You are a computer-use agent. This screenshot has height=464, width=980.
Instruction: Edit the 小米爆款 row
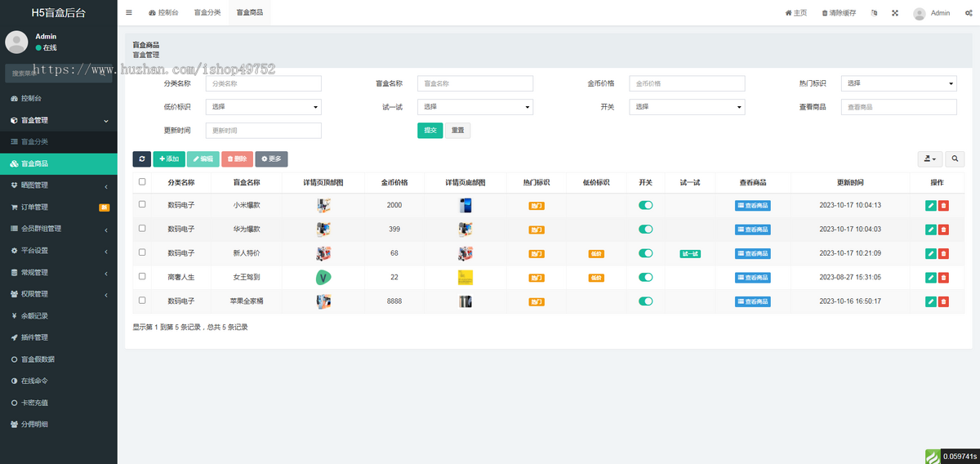[930, 206]
